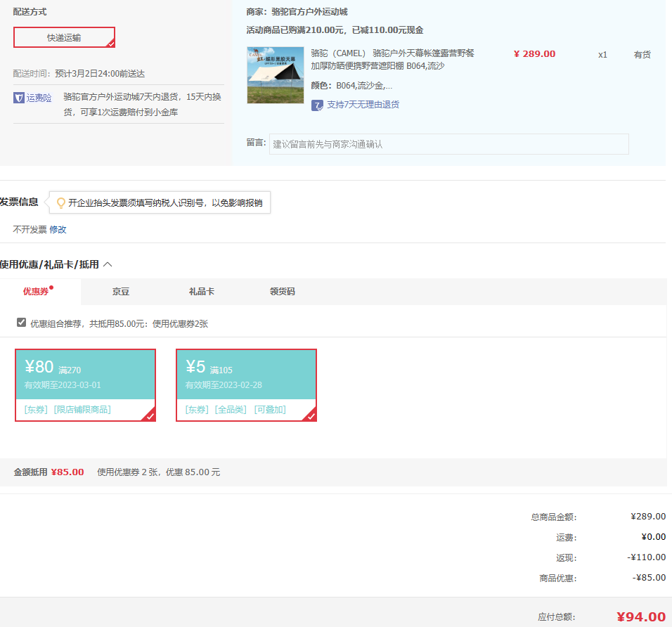Click the 金额抵用 ¥85.00 amount
Image resolution: width=672 pixels, height=627 pixels.
coord(67,472)
